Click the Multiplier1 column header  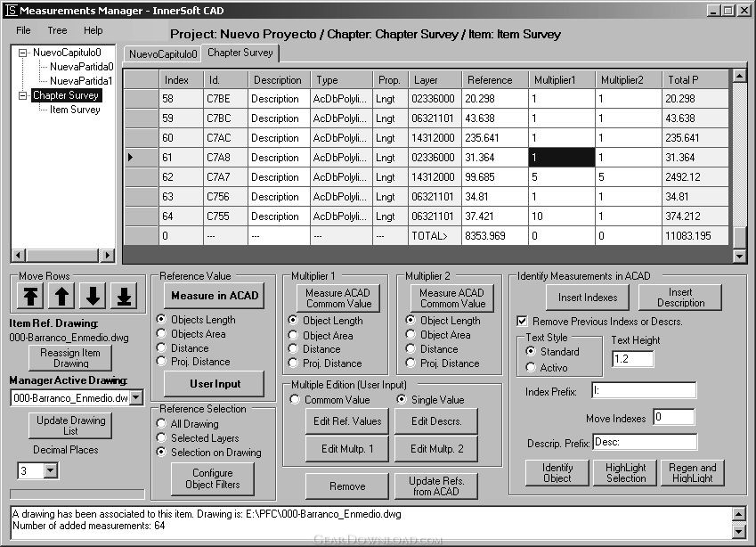tap(562, 80)
